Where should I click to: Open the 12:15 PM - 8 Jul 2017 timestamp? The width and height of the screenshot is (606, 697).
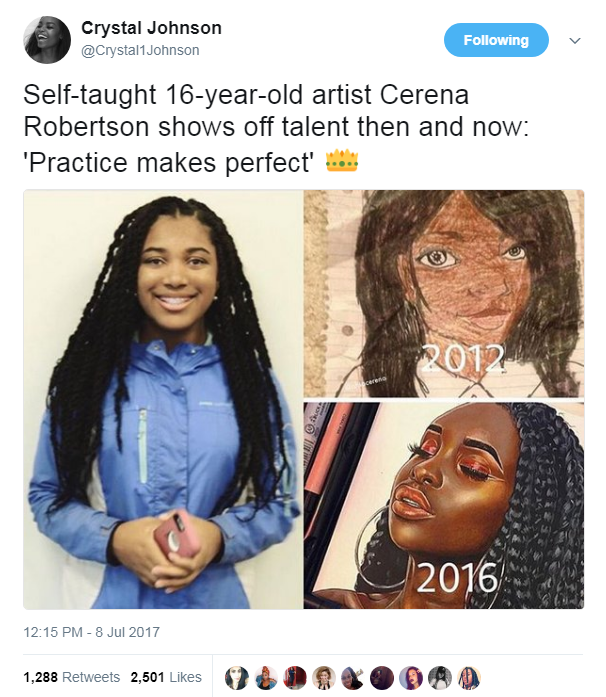click(91, 632)
